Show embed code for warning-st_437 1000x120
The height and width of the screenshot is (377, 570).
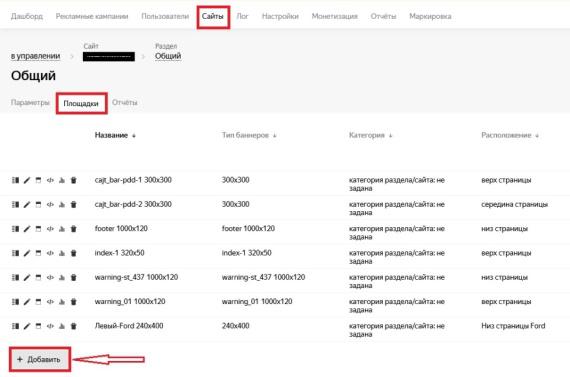50,278
